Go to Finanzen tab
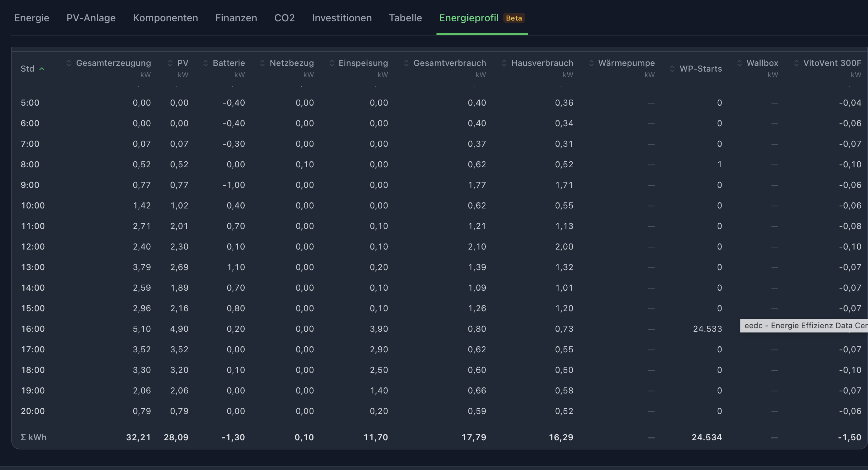 [x=236, y=18]
